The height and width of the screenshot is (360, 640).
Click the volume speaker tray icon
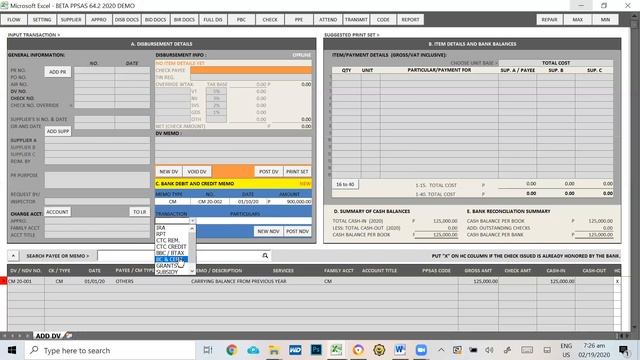(x=489, y=350)
